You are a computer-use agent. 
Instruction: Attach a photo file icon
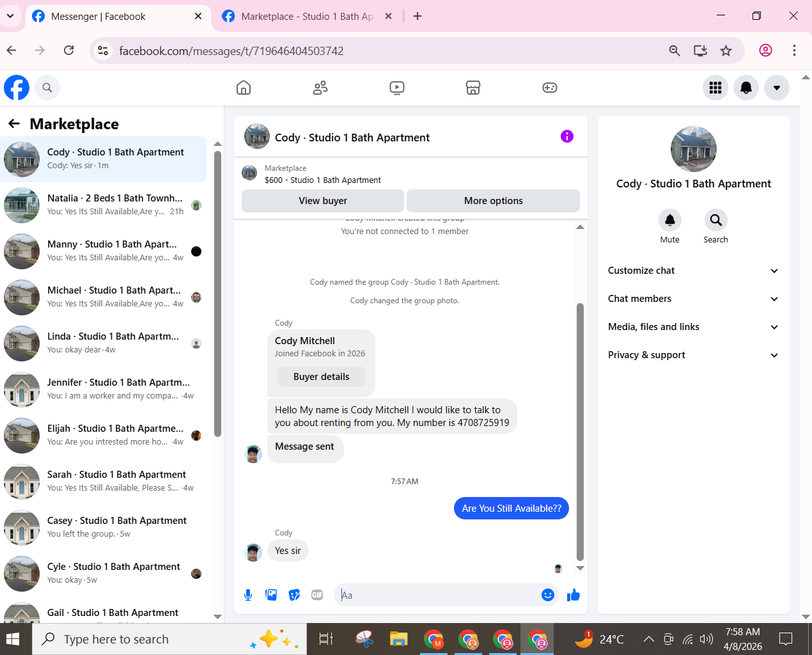(271, 595)
